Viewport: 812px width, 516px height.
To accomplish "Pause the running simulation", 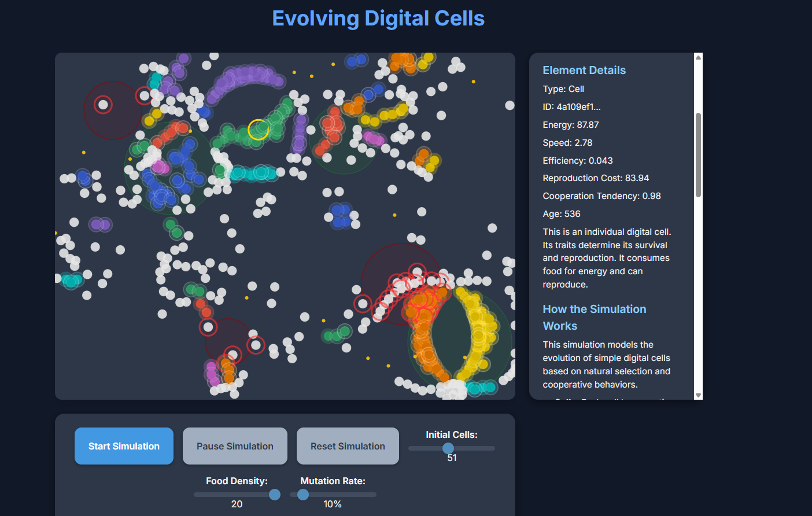I will point(234,446).
